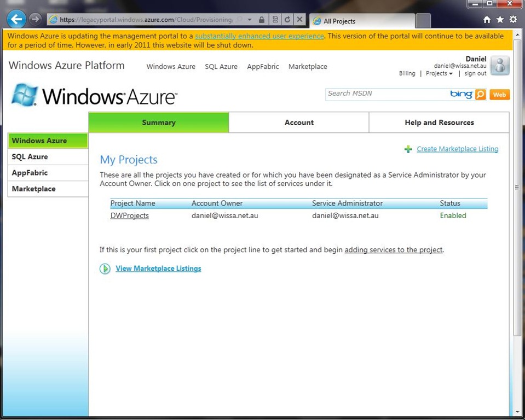525x420 pixels.
Task: Click the page vertical scrollbar
Action: [517, 187]
